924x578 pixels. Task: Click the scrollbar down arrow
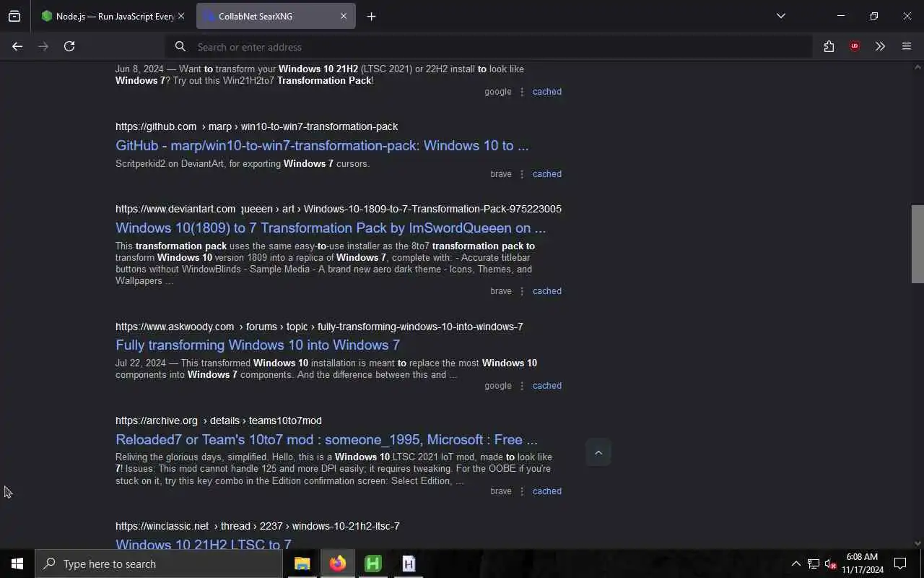point(918,543)
